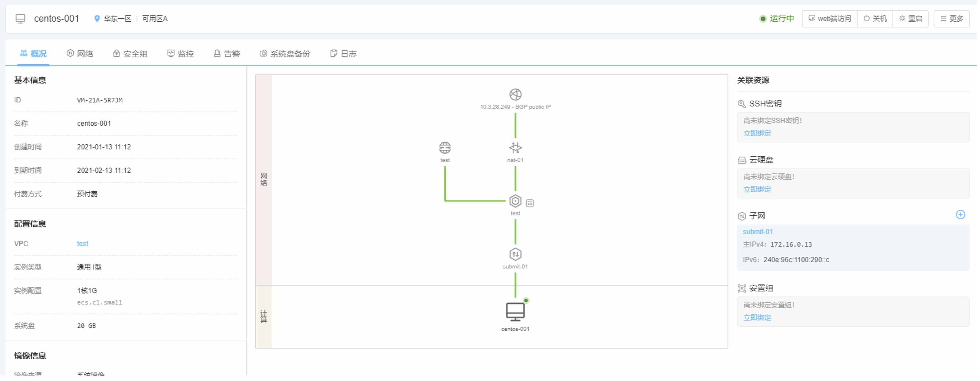Click 立即绑定 under 云硬盘
Screen dimensions: 980x381
point(757,189)
